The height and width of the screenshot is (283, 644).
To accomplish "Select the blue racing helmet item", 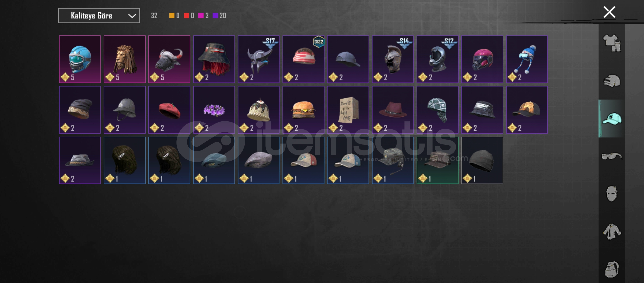I will click(x=80, y=59).
